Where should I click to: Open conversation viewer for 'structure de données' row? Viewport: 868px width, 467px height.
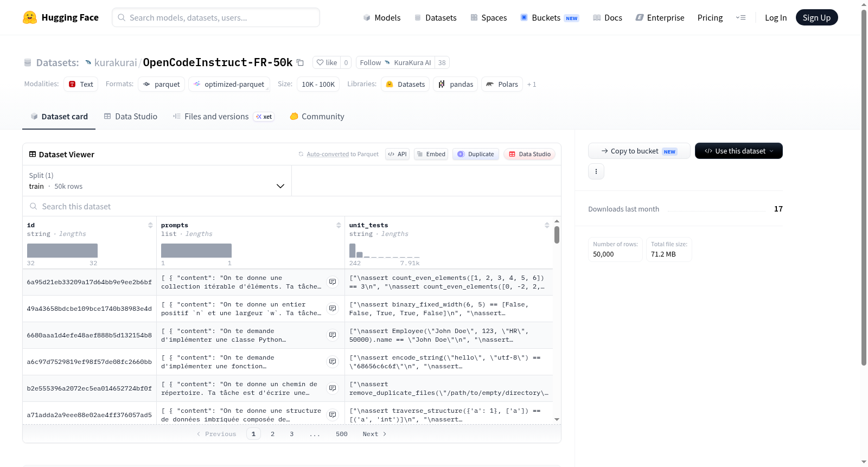click(x=333, y=415)
